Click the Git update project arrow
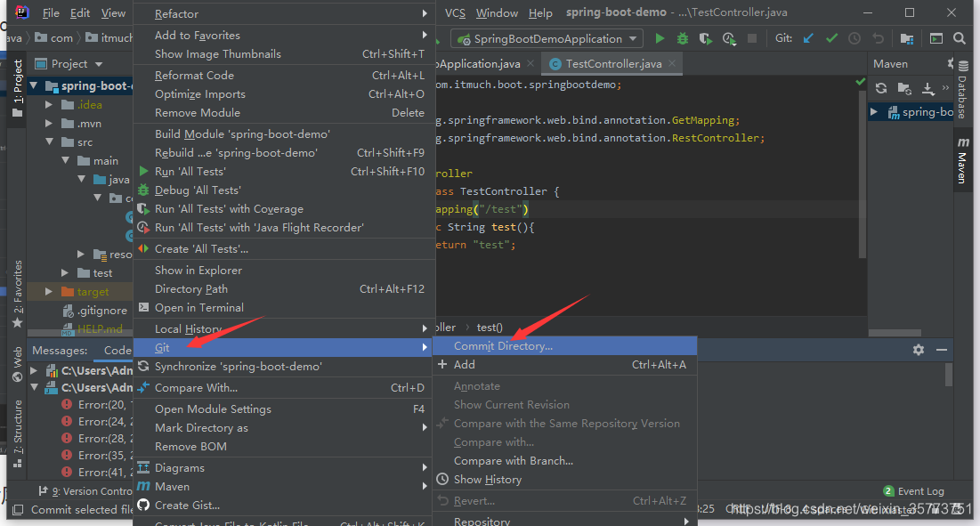This screenshot has width=980, height=526. [808, 39]
